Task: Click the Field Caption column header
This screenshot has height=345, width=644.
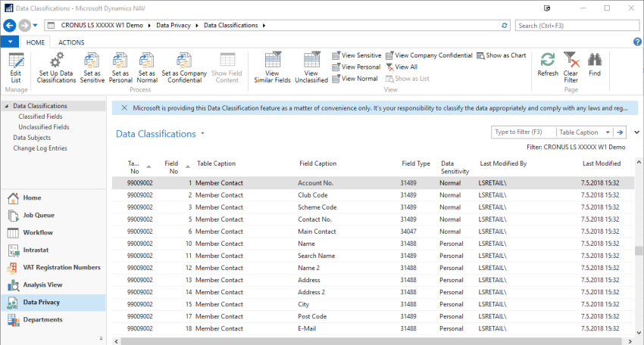Action: coord(318,163)
